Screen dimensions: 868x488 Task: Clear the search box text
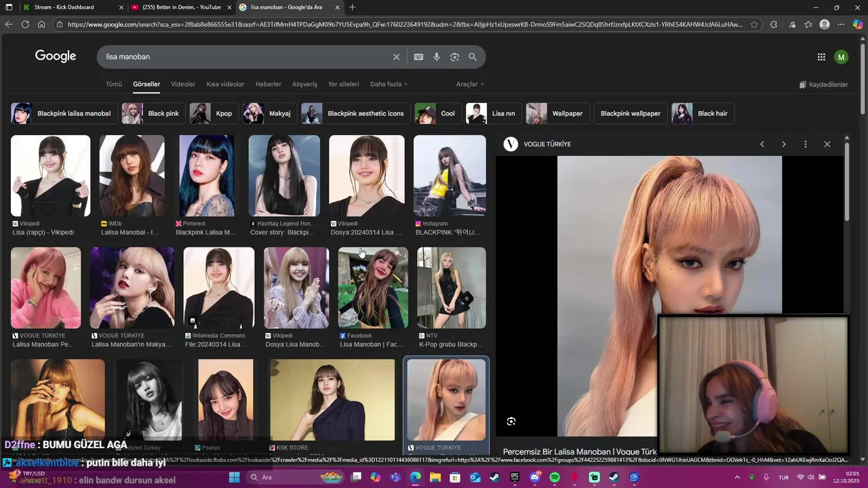(x=397, y=57)
